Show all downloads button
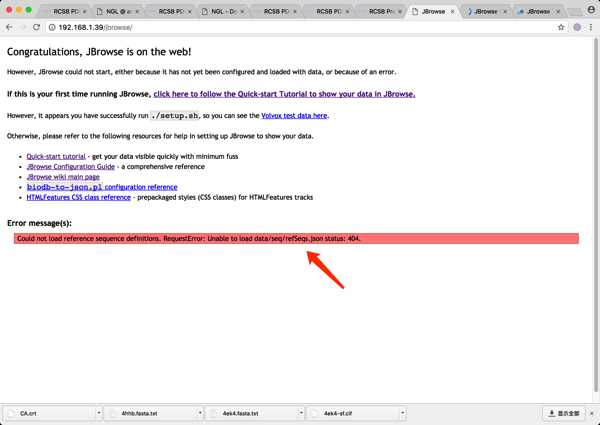 564,413
